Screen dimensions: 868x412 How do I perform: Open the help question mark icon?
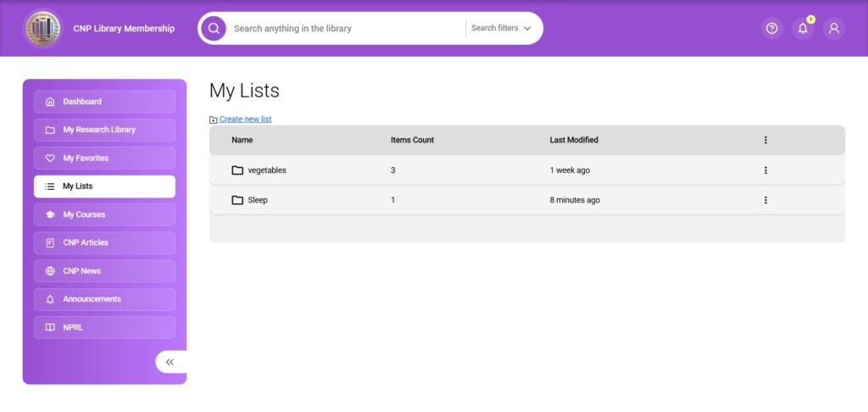[x=771, y=28]
